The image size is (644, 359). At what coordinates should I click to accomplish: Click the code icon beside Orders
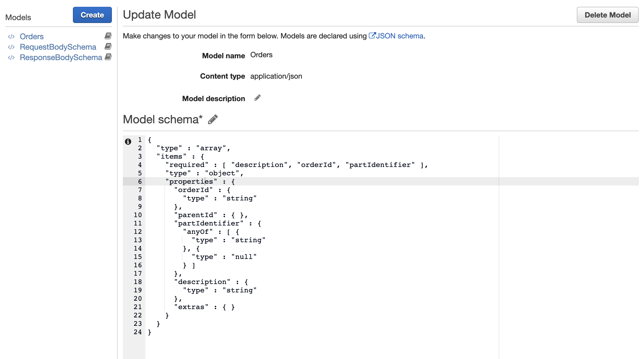pos(11,37)
